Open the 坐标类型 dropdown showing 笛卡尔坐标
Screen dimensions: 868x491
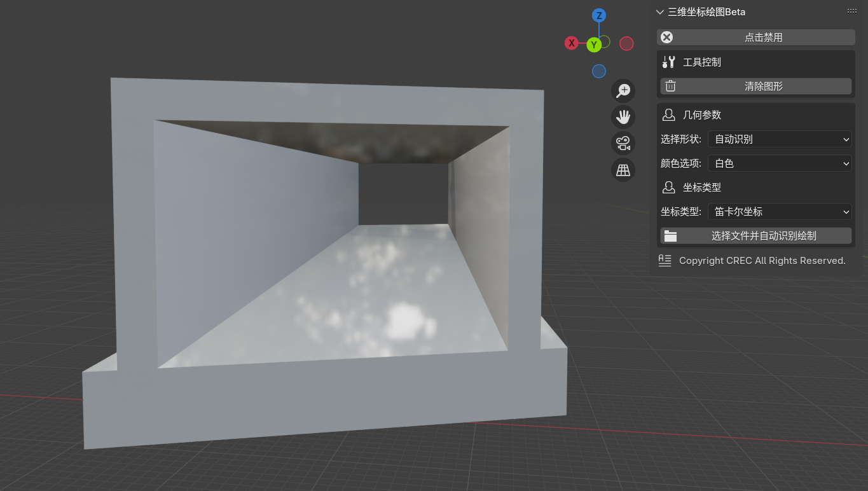[x=780, y=212]
